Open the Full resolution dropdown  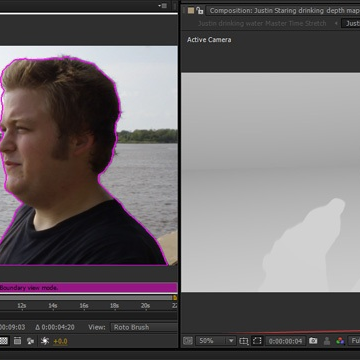click(x=354, y=341)
